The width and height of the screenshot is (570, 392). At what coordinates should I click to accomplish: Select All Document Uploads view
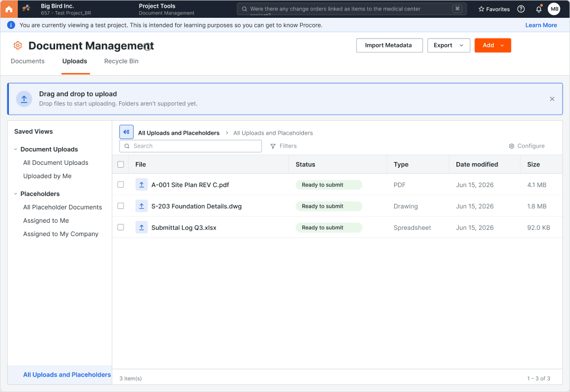click(x=56, y=163)
